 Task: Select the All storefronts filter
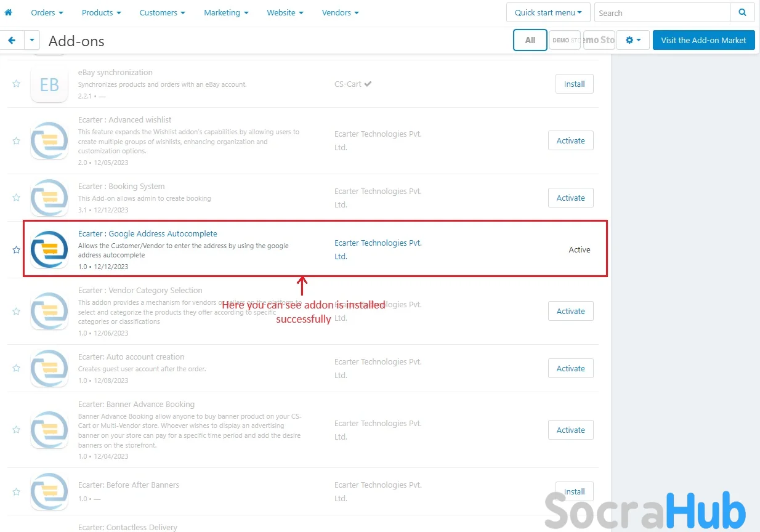coord(530,40)
